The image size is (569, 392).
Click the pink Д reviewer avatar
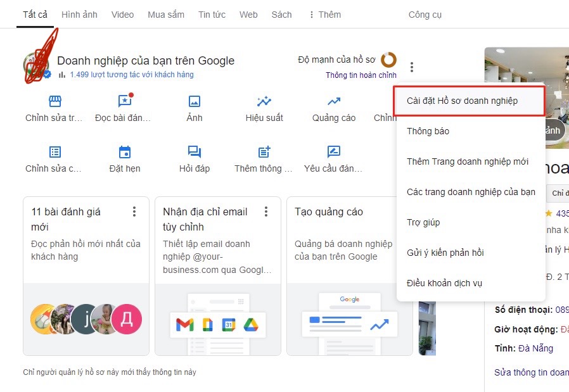click(x=126, y=319)
